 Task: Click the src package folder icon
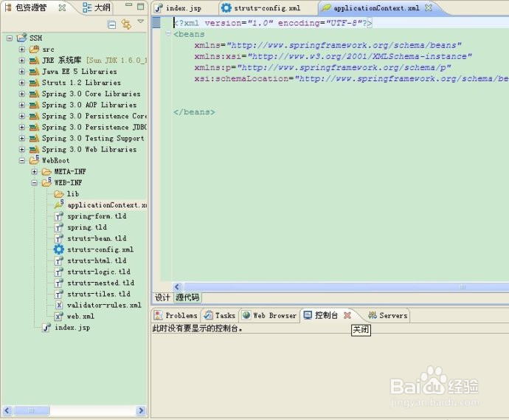(34, 49)
